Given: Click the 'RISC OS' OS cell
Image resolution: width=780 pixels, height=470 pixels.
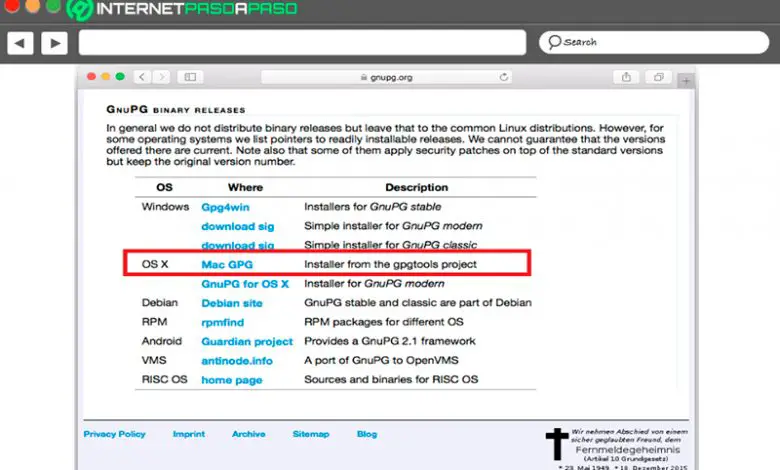Looking at the screenshot, I should (x=164, y=379).
